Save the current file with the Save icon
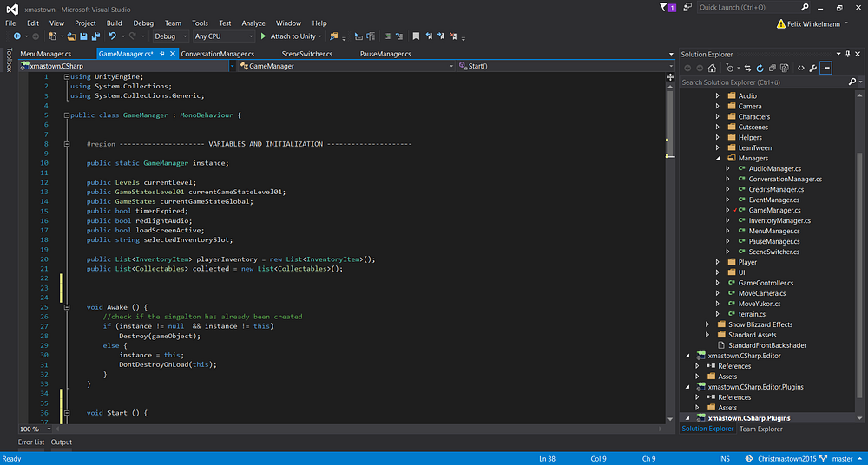Screen dimensions: 868x465 pos(83,36)
